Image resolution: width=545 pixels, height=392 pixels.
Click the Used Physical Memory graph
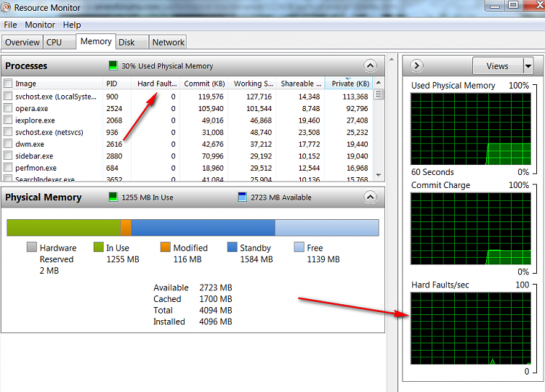click(471, 128)
